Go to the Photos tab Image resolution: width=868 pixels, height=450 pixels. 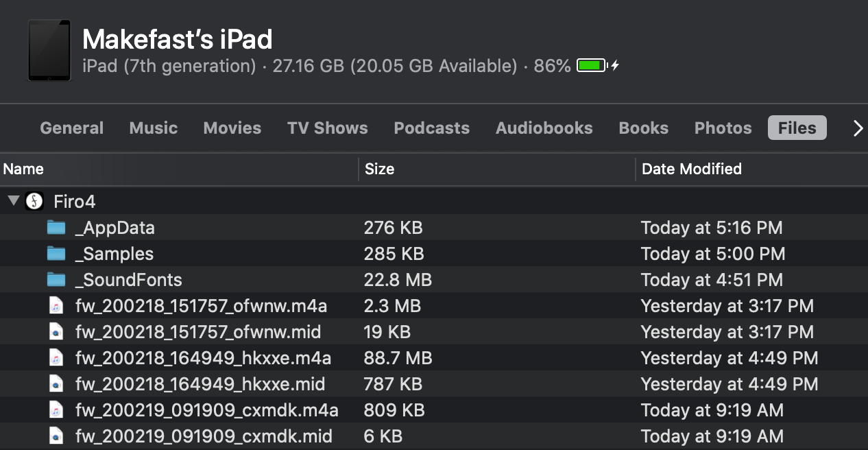[x=723, y=128]
